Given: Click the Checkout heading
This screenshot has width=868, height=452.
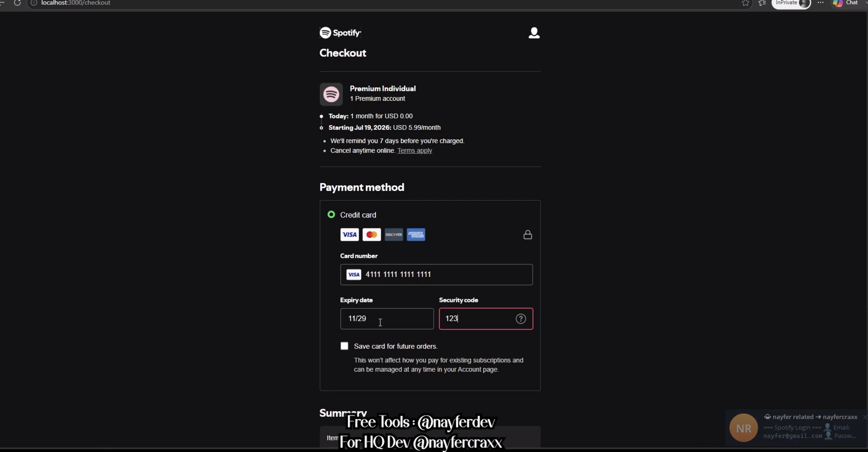Looking at the screenshot, I should (343, 53).
